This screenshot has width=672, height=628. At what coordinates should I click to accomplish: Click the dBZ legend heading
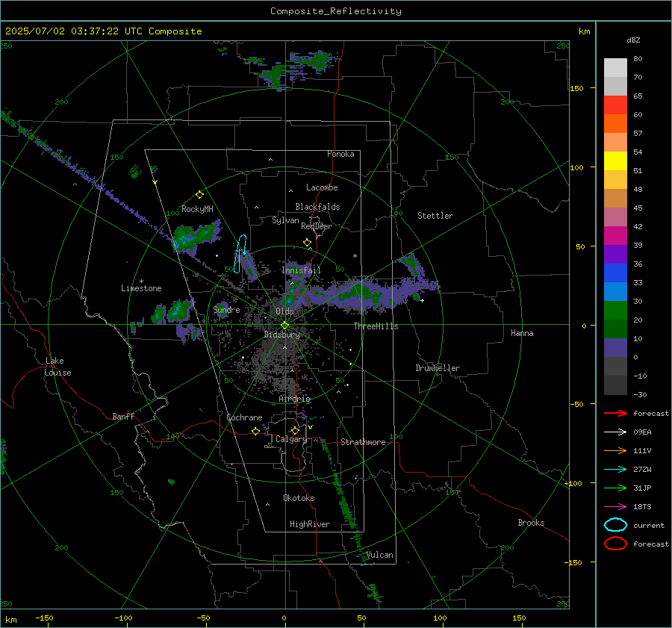(x=633, y=40)
